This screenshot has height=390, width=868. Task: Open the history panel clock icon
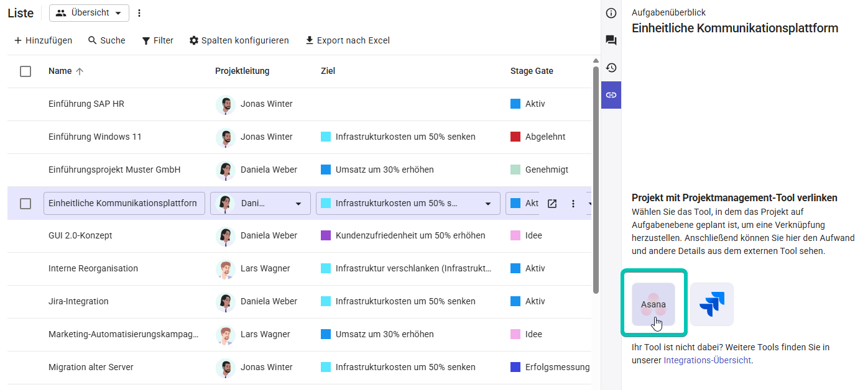click(611, 68)
